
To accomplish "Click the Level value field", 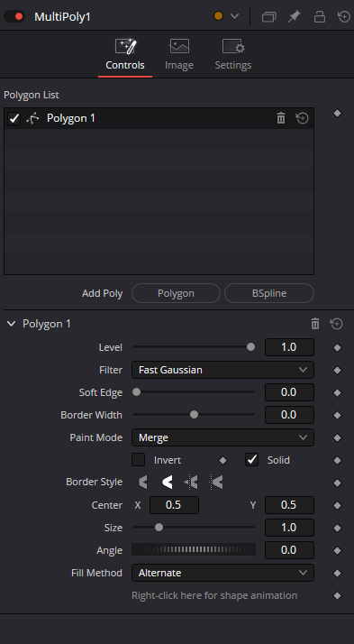I will [x=289, y=347].
